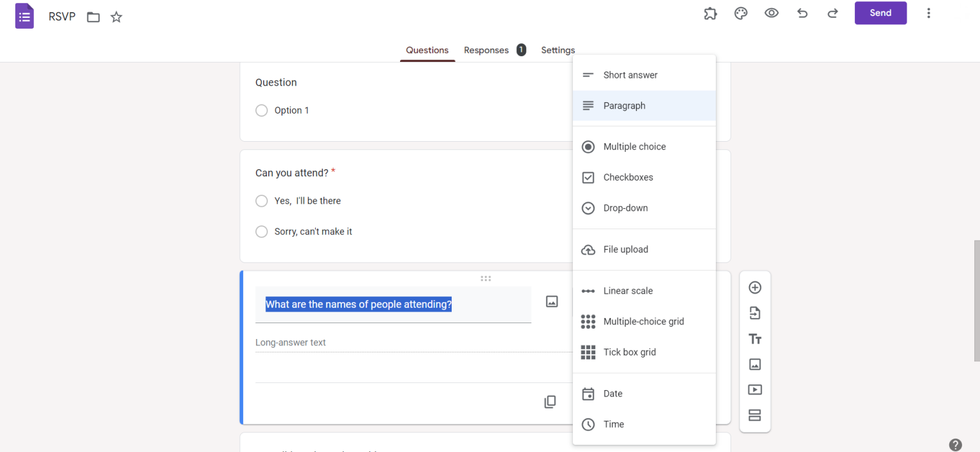Add an image from sidebar
Viewport: 980px width, 452px height.
tap(755, 365)
